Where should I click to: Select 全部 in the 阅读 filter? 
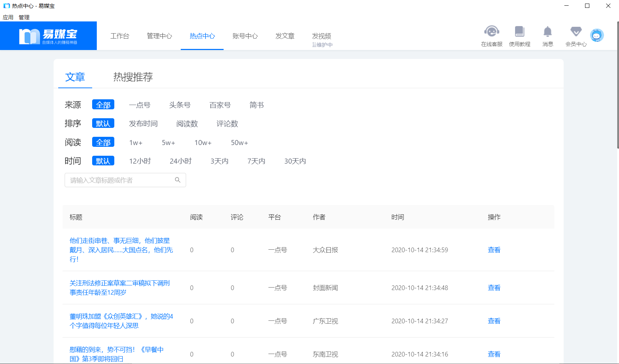click(103, 142)
